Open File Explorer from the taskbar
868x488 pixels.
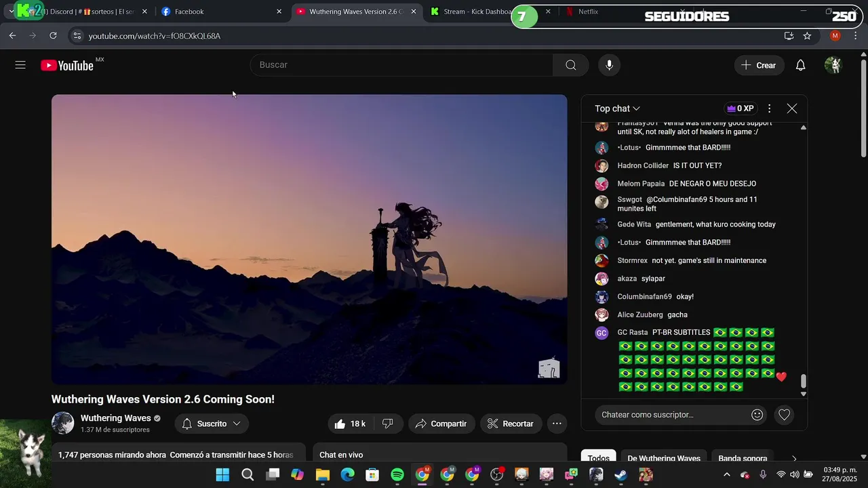pyautogui.click(x=322, y=475)
